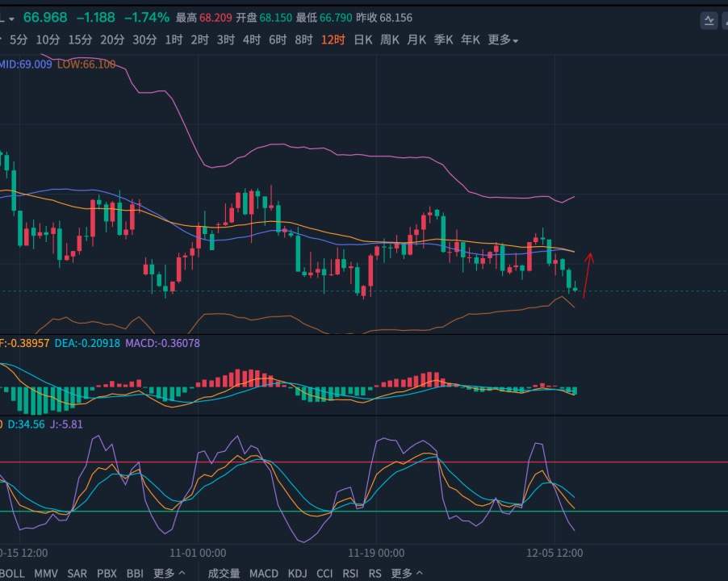
Task: Switch chart to 6时 timeframe
Action: click(x=278, y=40)
